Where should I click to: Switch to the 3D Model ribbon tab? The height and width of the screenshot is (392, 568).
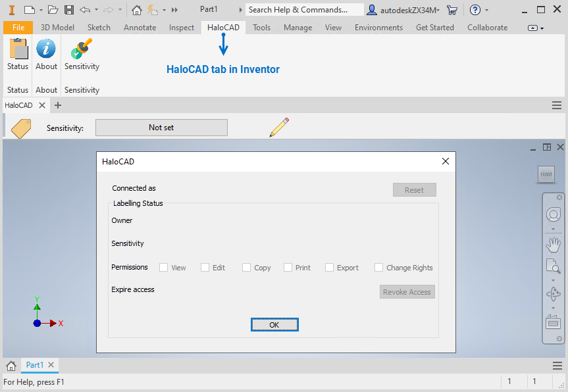(57, 28)
